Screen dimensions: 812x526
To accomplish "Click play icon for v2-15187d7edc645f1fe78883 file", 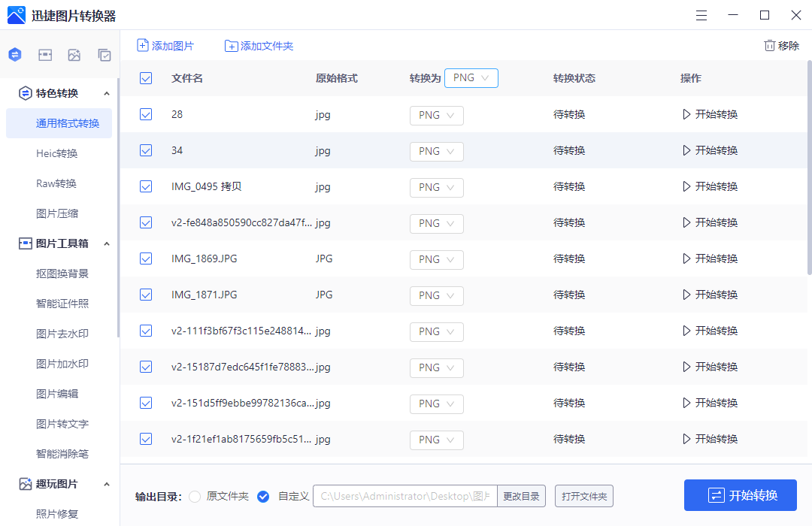I will [x=686, y=367].
